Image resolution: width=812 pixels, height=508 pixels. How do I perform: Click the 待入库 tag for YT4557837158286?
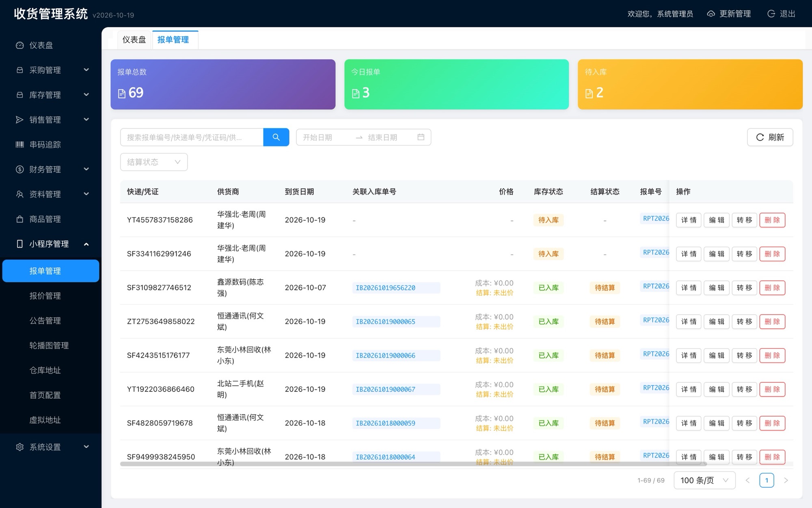pyautogui.click(x=548, y=220)
